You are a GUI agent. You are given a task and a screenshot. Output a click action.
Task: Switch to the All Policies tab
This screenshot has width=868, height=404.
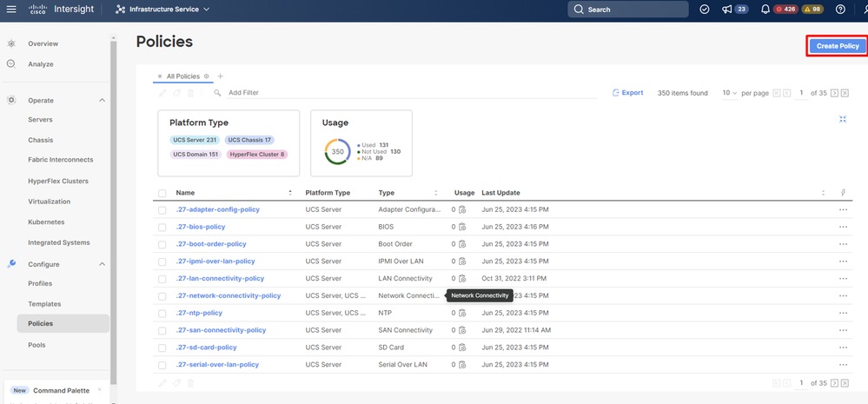[182, 76]
